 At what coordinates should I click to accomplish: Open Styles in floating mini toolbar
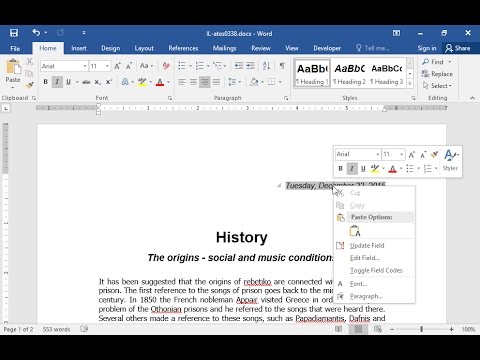pos(451,160)
